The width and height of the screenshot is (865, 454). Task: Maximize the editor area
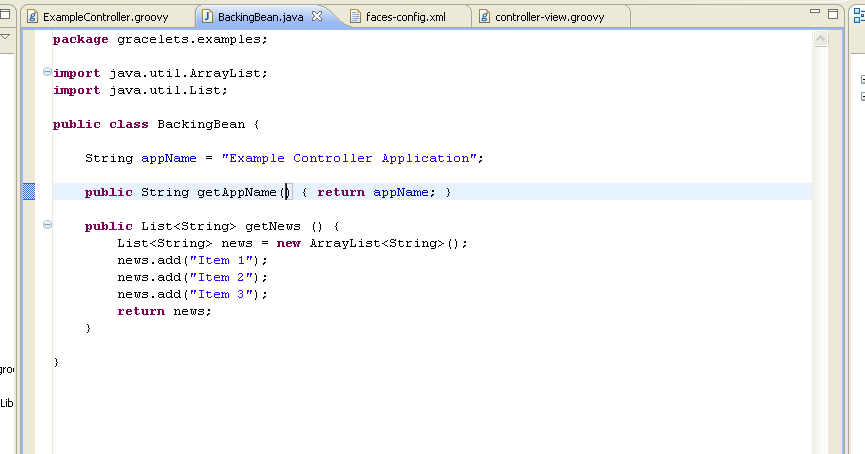point(832,14)
